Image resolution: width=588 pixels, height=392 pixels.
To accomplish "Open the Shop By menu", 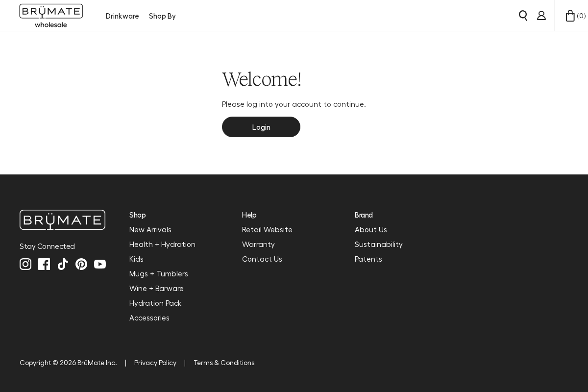I will [x=162, y=16].
